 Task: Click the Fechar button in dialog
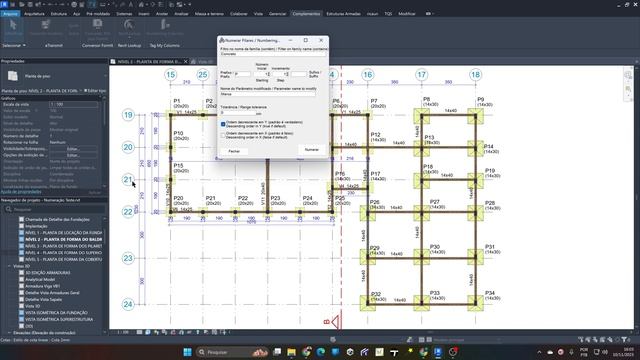234,151
